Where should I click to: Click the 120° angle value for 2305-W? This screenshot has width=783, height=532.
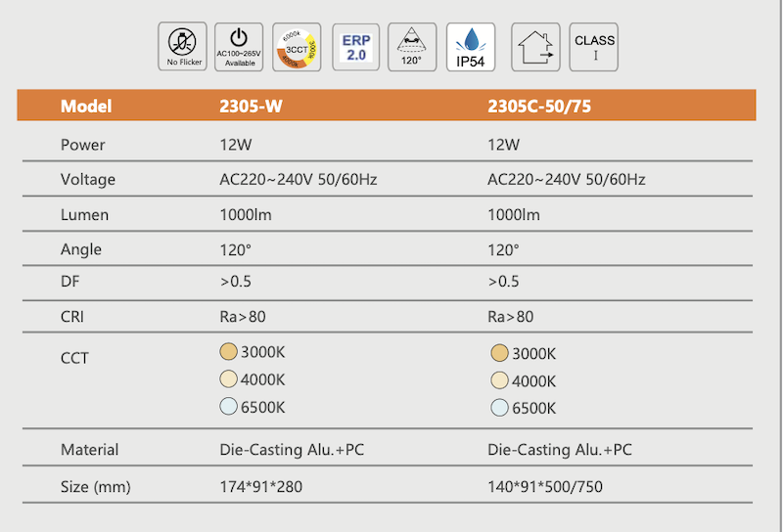(235, 250)
